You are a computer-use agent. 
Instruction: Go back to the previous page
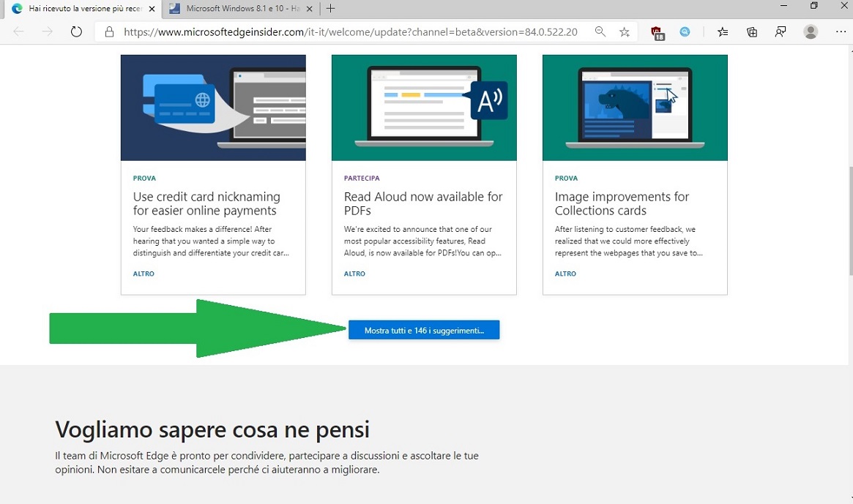coord(18,31)
